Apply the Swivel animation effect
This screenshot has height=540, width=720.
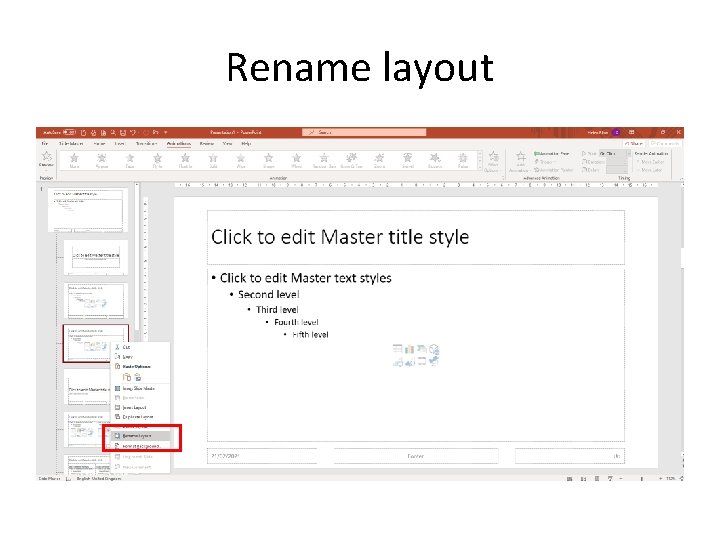pos(407,161)
